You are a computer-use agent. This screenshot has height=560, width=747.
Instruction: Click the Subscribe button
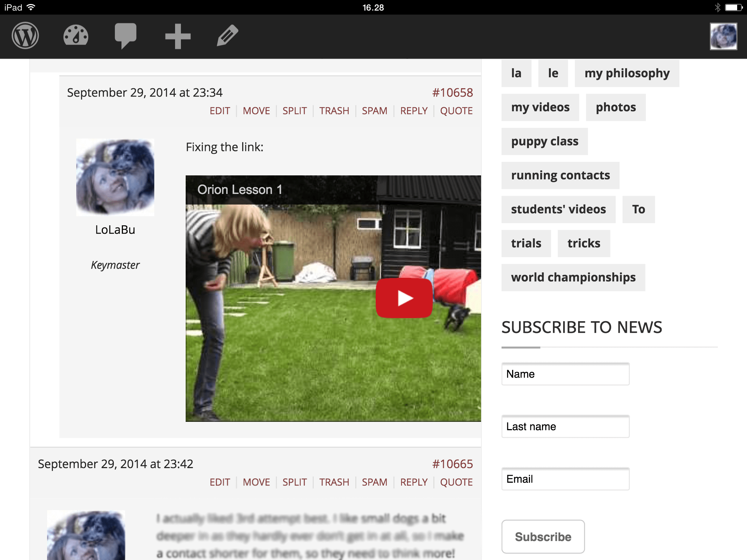point(543,537)
